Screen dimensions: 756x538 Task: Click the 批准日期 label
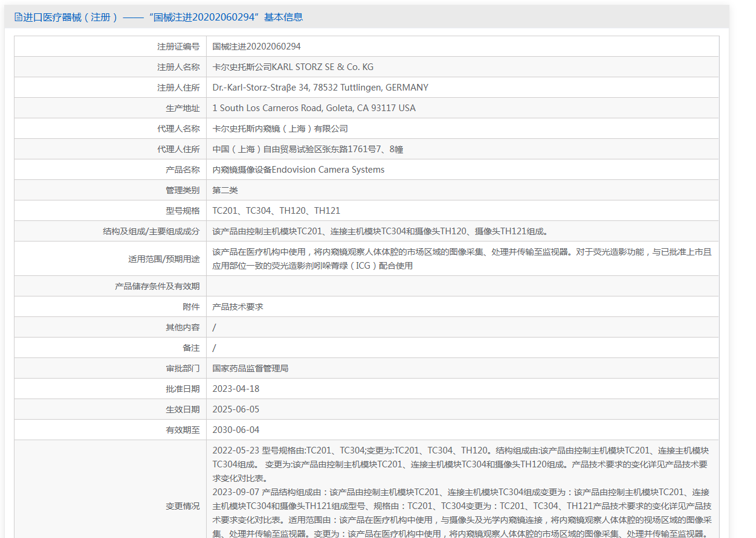[x=183, y=389]
